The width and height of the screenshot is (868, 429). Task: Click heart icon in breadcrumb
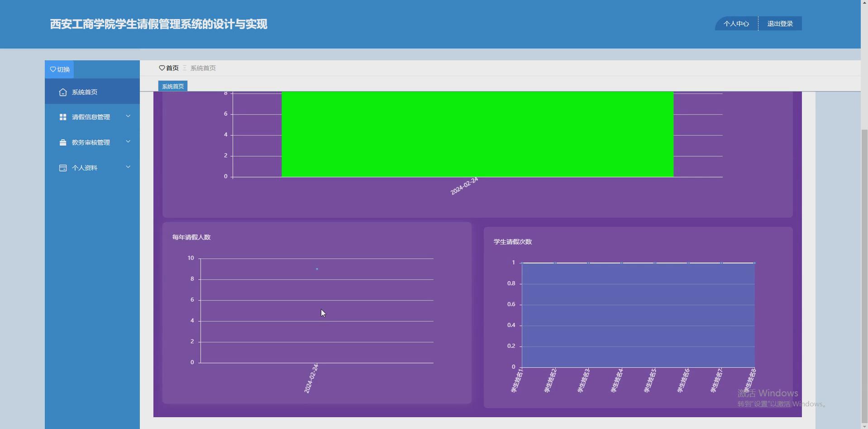click(162, 68)
